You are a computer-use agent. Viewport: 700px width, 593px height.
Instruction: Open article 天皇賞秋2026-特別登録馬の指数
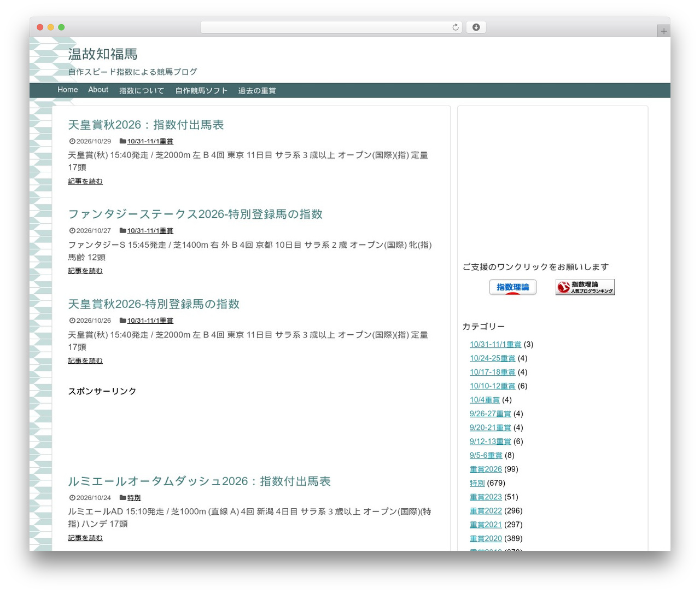pyautogui.click(x=154, y=304)
